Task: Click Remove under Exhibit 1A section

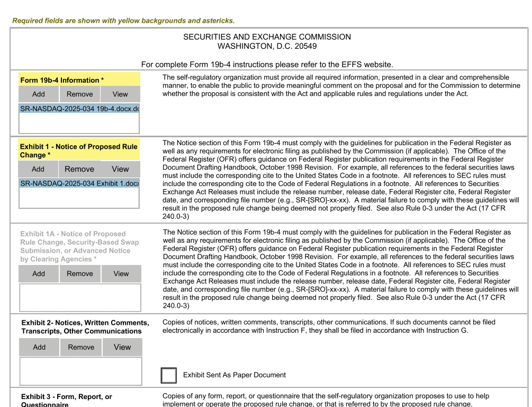Action: click(79, 273)
